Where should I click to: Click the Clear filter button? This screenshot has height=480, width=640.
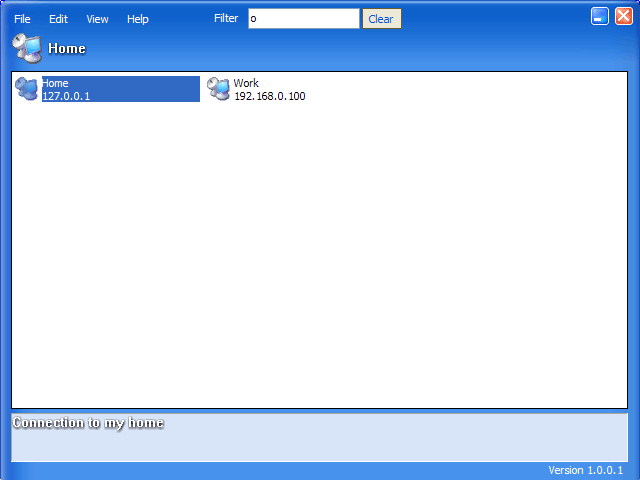coord(382,19)
